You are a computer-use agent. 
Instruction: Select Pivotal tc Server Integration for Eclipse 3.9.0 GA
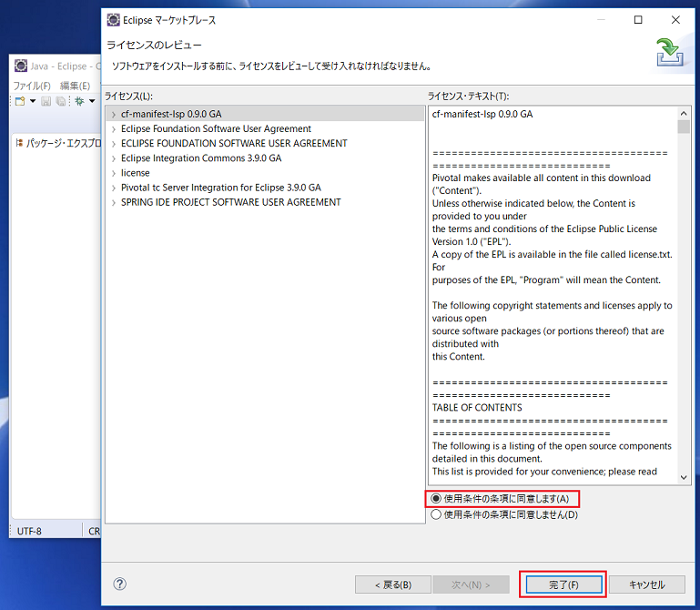(x=221, y=188)
